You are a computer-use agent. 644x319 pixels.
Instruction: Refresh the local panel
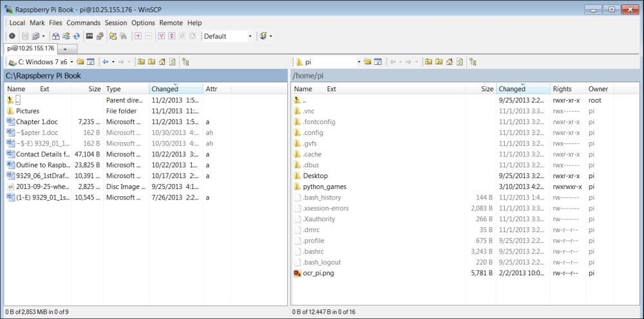pos(173,62)
